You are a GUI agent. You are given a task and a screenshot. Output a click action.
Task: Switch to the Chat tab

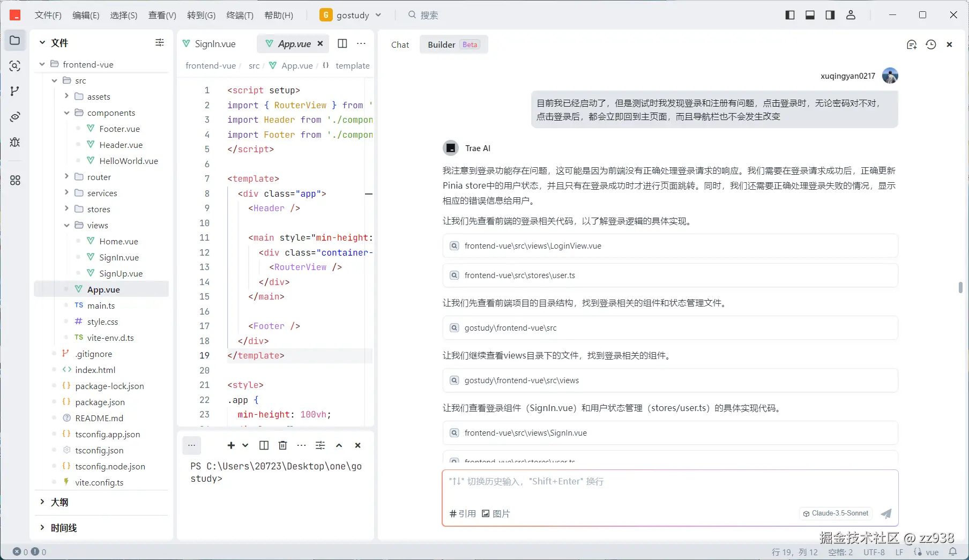[x=400, y=44]
